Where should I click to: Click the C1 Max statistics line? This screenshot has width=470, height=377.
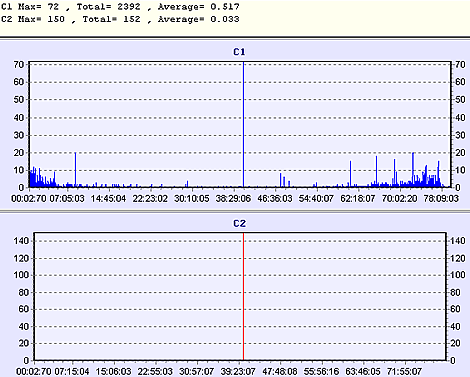120,7
